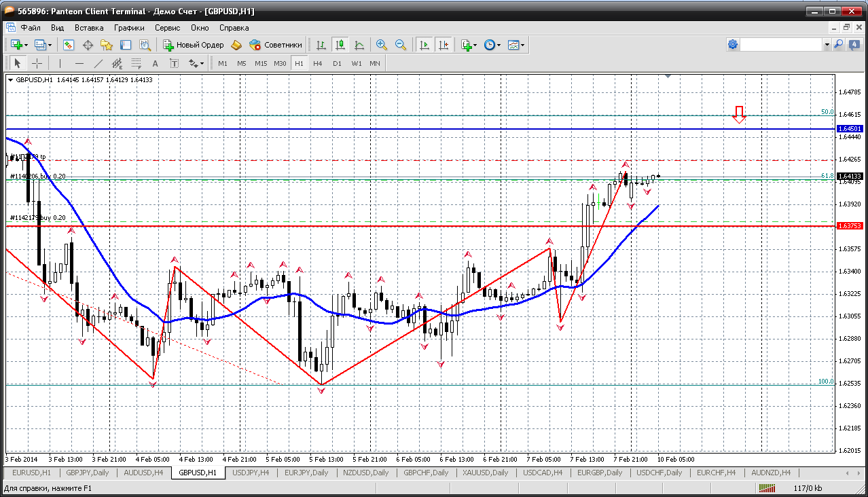868x497 pixels.
Task: Click the Zoom In magnifier icon
Action: [x=382, y=45]
